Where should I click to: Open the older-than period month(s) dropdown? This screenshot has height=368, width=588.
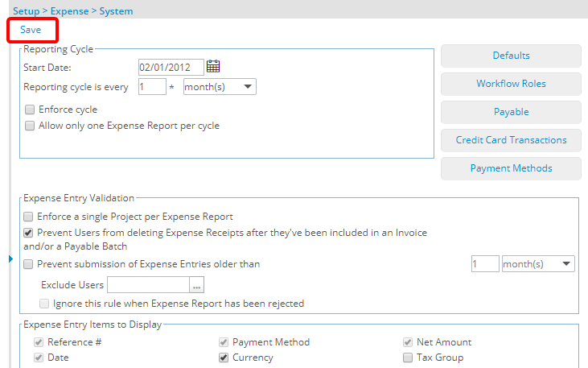(537, 264)
